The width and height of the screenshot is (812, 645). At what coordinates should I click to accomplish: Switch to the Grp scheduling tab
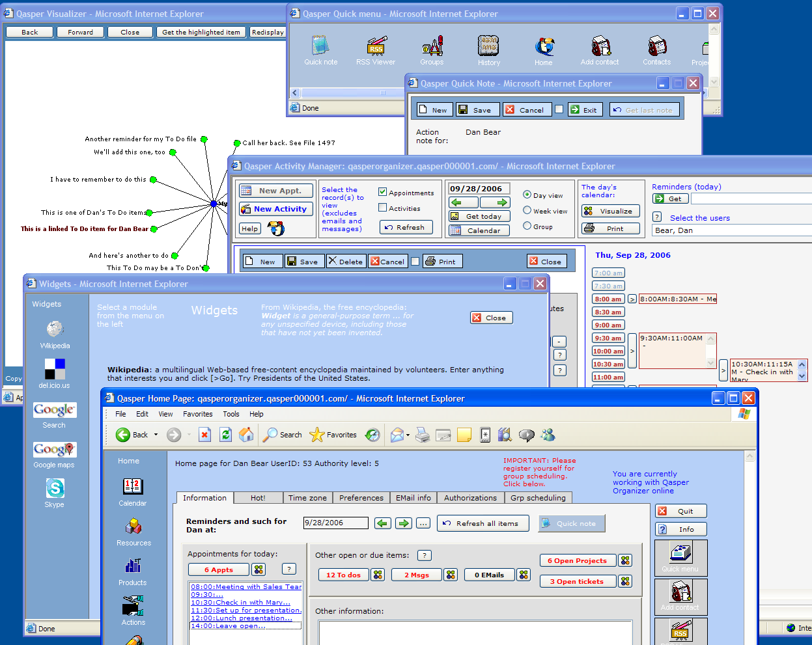pos(538,498)
